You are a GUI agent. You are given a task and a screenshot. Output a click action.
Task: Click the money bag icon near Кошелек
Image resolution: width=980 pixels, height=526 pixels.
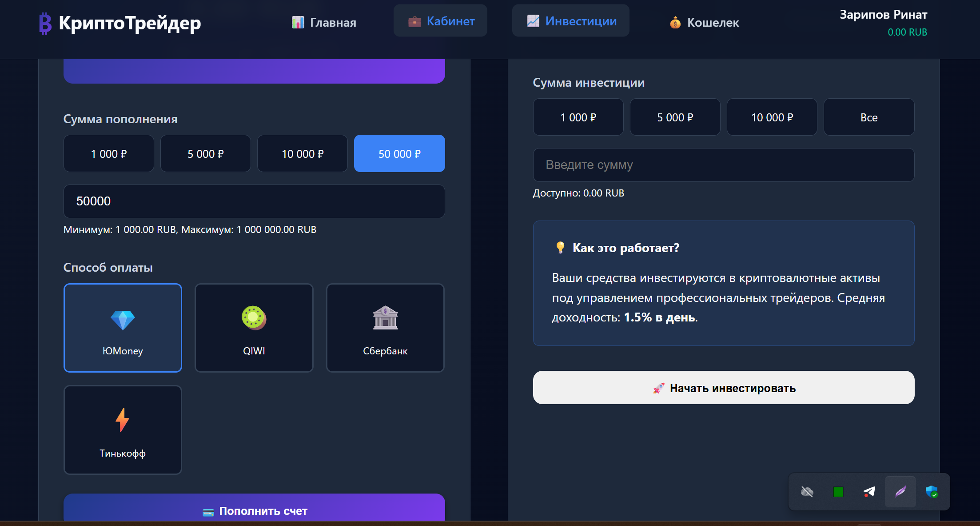tap(675, 22)
